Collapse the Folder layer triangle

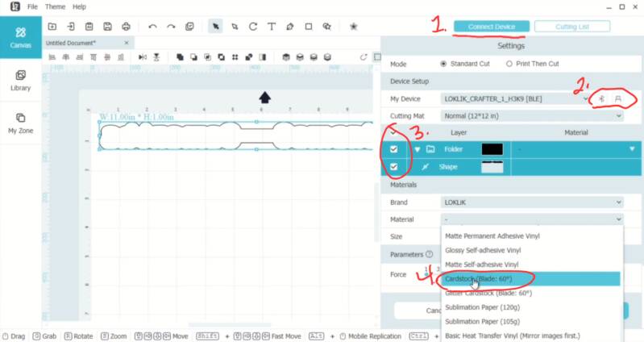point(418,149)
